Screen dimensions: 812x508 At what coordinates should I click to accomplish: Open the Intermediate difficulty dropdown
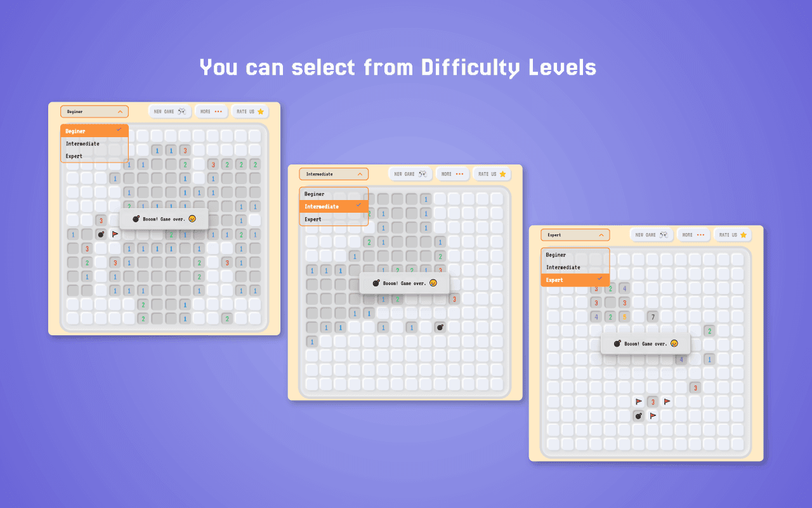(x=334, y=174)
